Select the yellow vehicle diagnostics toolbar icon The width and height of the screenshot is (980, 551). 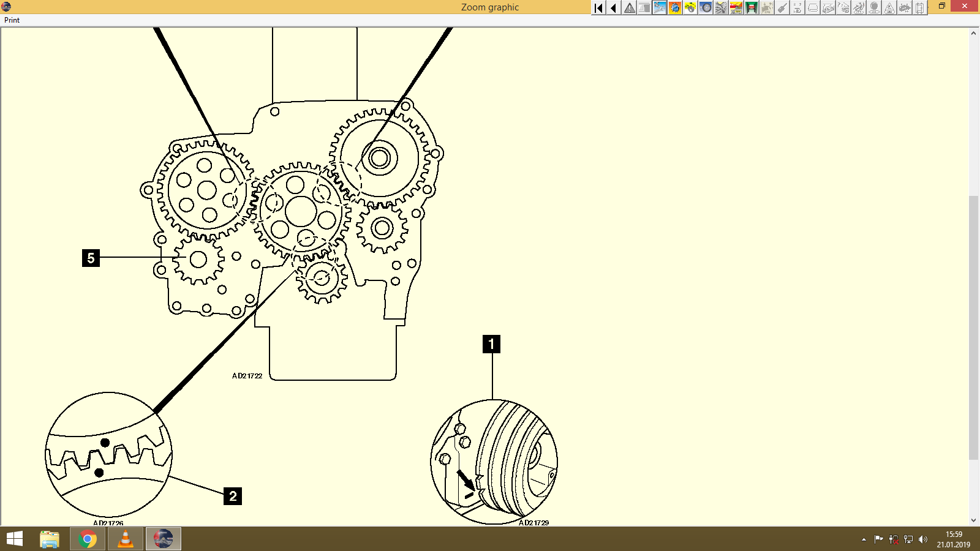pos(690,7)
